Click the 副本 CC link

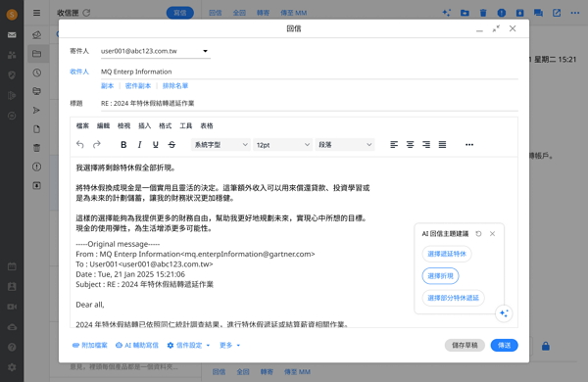pyautogui.click(x=107, y=86)
